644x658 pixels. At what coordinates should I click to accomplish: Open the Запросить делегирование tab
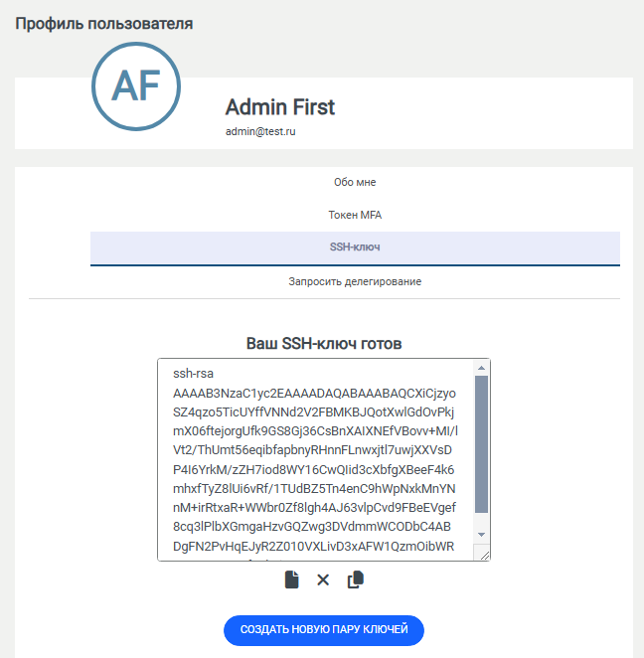tap(355, 281)
